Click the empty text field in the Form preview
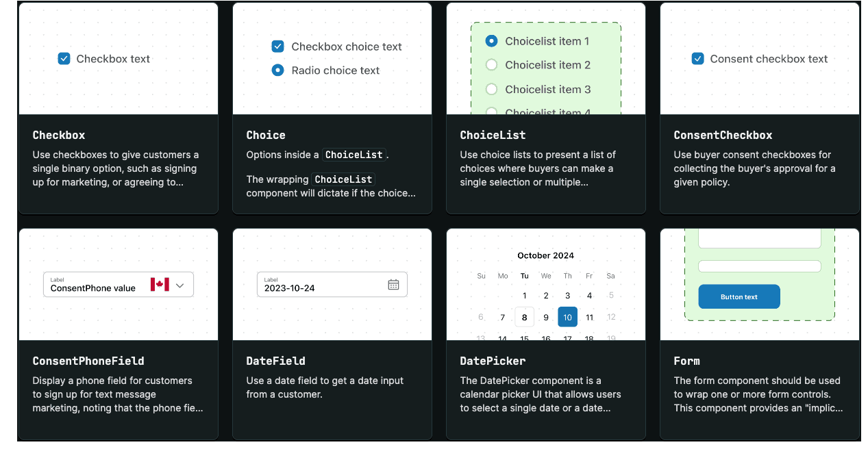The width and height of the screenshot is (868, 449). pyautogui.click(x=759, y=266)
